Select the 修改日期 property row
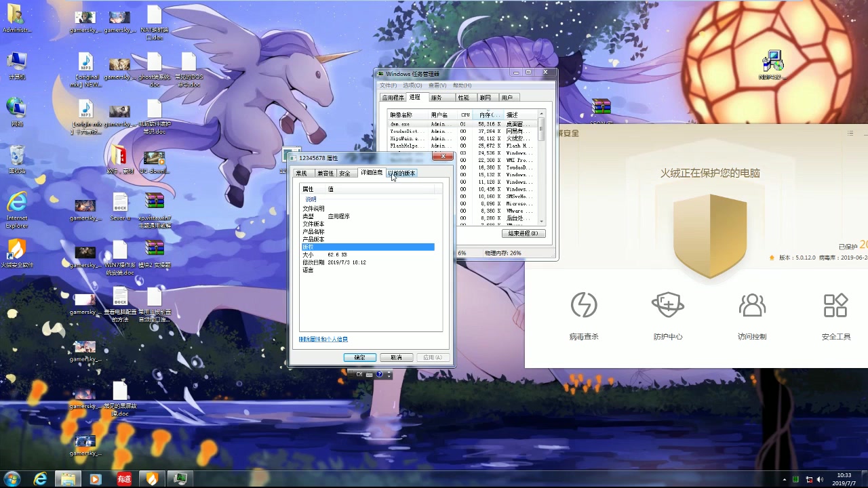Screen dimensions: 868x488 [368, 262]
